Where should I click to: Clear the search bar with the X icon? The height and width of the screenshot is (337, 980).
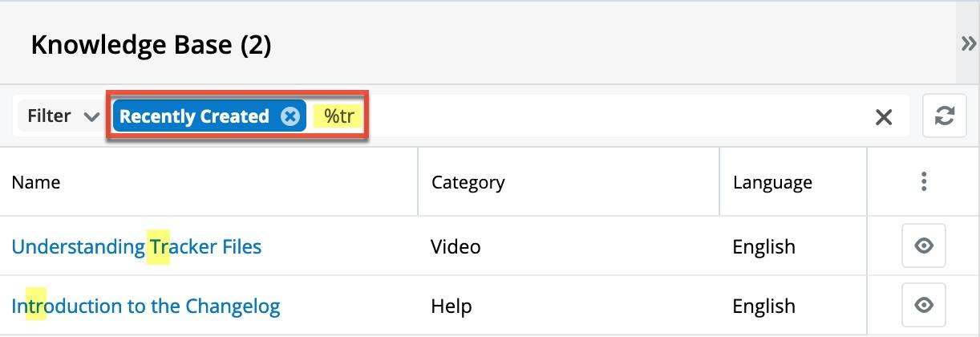point(884,117)
